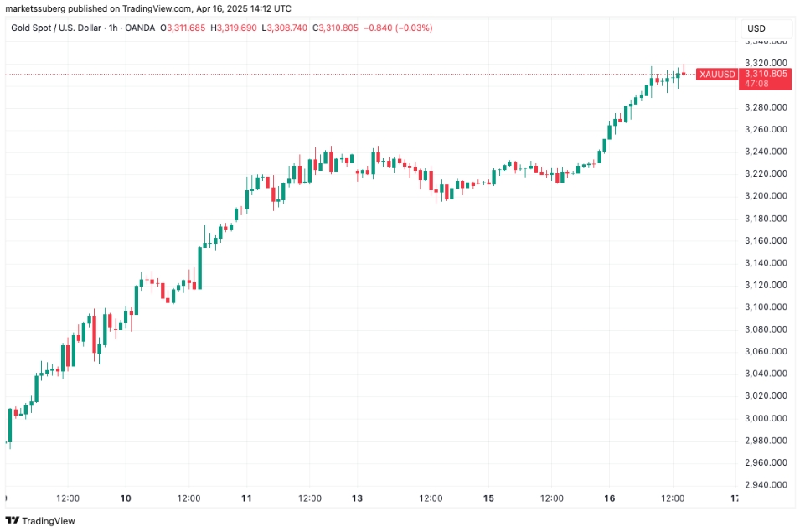The width and height of the screenshot is (800, 532).
Task: Click the Gold Spot / U.S. Dollar title
Action: 56,28
